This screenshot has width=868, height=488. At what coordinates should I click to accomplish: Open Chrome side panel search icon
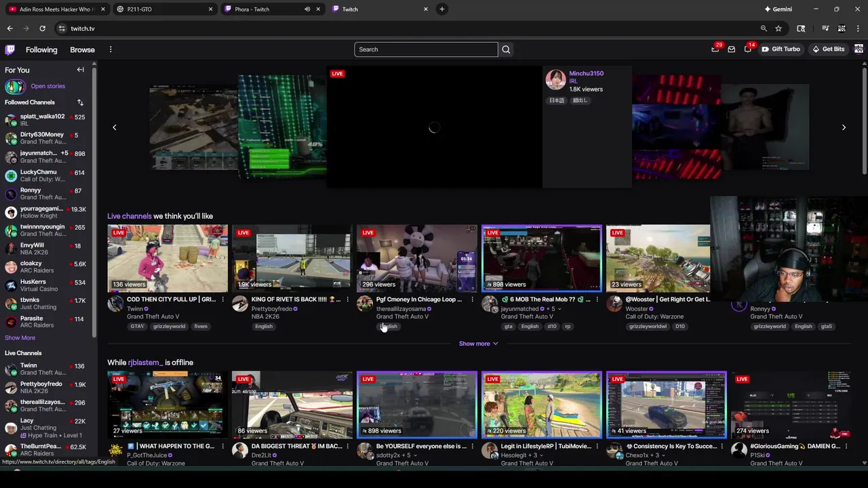point(801,28)
